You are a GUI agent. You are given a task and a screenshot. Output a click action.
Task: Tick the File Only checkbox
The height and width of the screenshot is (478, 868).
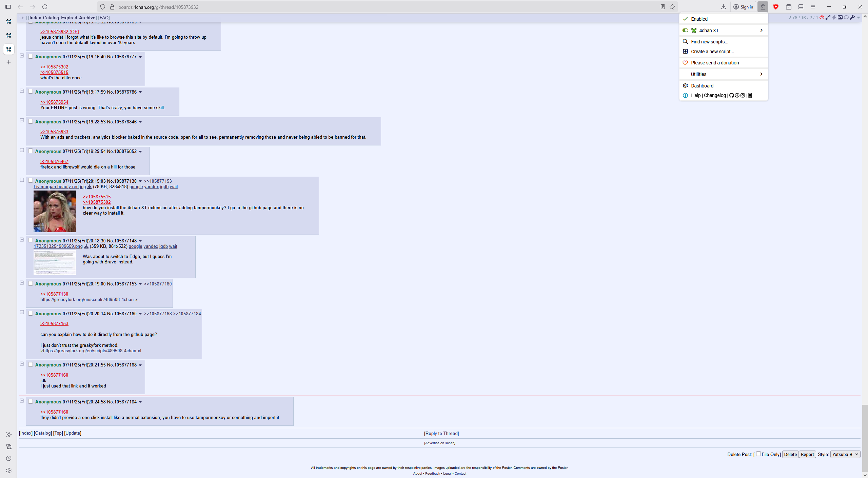(x=758, y=454)
